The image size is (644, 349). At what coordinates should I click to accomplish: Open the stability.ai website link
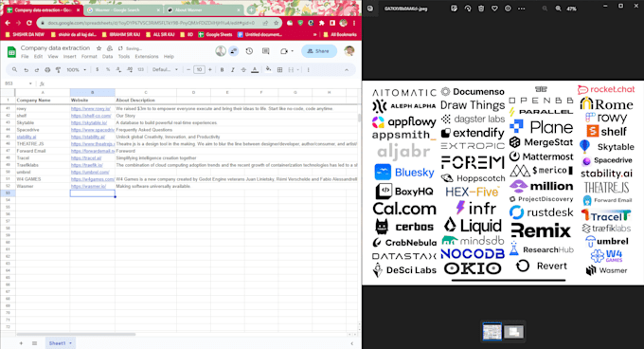click(x=88, y=137)
